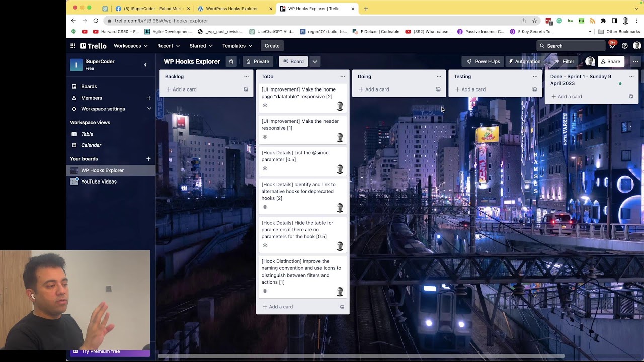Viewport: 644px width, 362px height.
Task: Create card from template in Done list
Action: pyautogui.click(x=630, y=97)
